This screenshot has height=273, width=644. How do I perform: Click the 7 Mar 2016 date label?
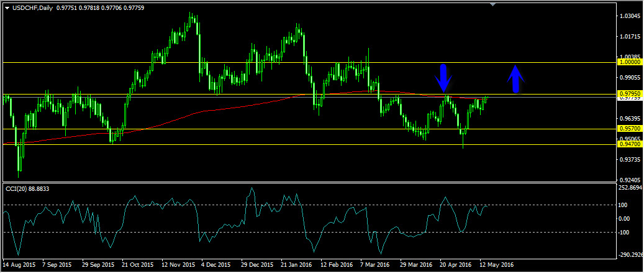[x=375, y=265]
